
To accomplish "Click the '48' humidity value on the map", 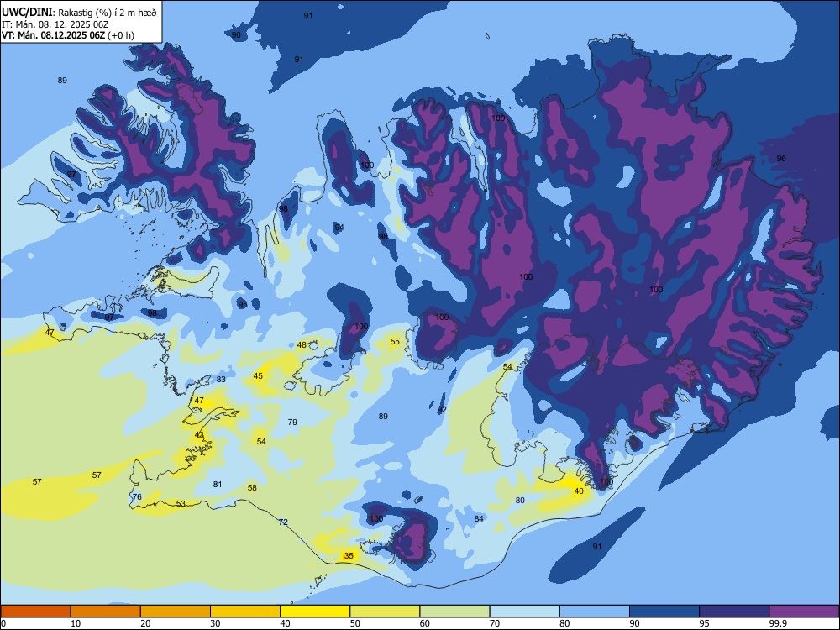I will tap(302, 345).
